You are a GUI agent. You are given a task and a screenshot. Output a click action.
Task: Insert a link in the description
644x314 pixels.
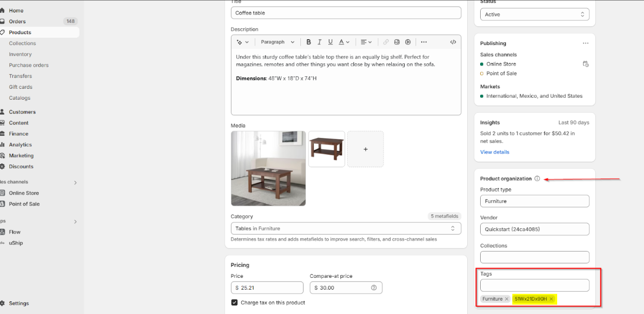386,42
